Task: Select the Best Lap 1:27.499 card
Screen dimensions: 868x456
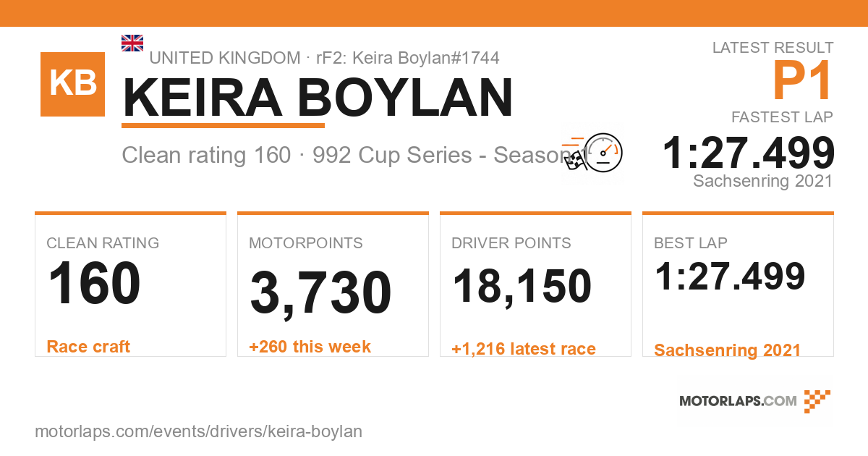Action: click(738, 284)
